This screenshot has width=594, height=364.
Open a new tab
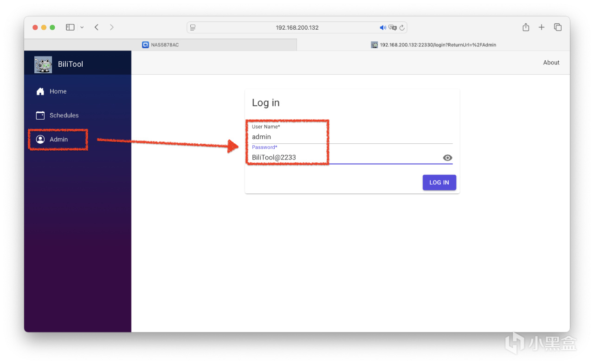coord(542,27)
